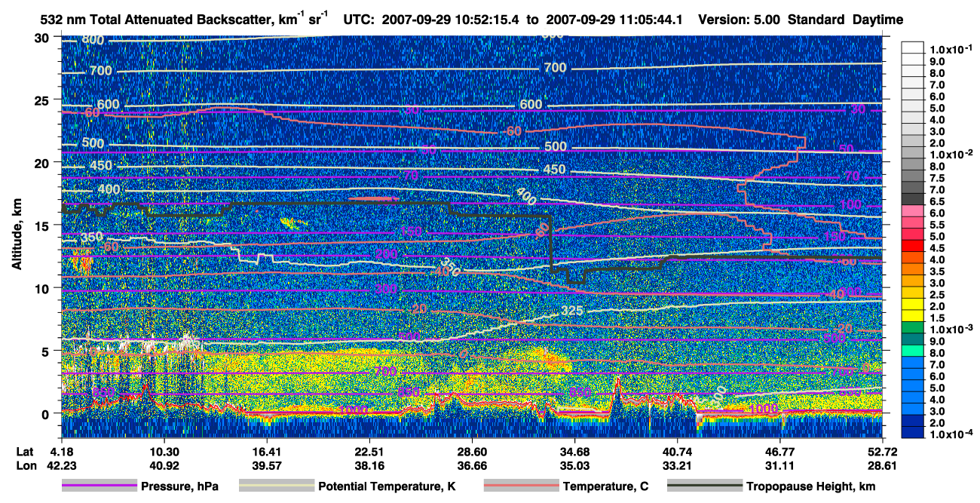Click the salmon Temperature legend line sample
The height and width of the screenshot is (503, 980).
tap(522, 486)
